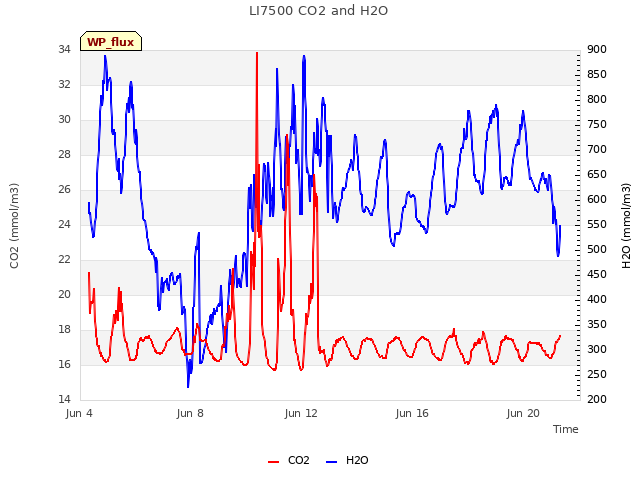
Task: Toggle the H2O legend entry
Action: pos(347,460)
